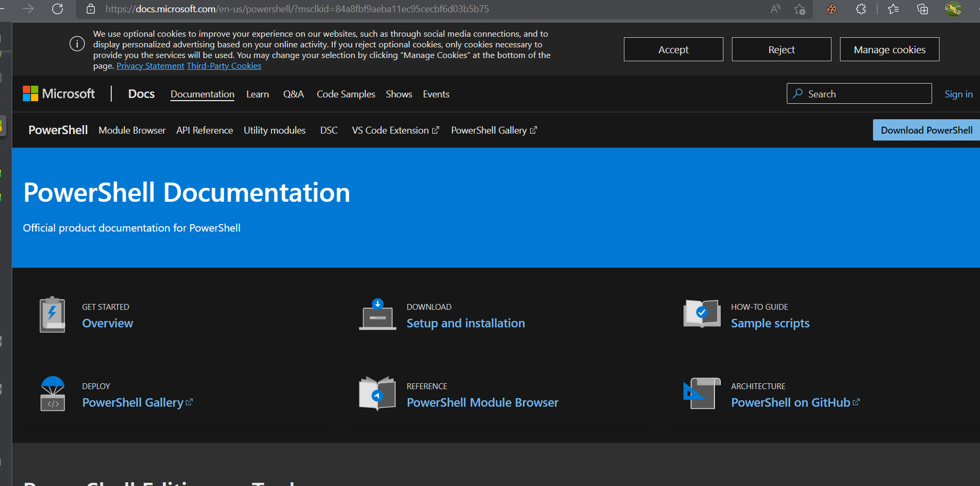Click the search magnifier icon
Screen dimensions: 980x486
pyautogui.click(x=797, y=94)
